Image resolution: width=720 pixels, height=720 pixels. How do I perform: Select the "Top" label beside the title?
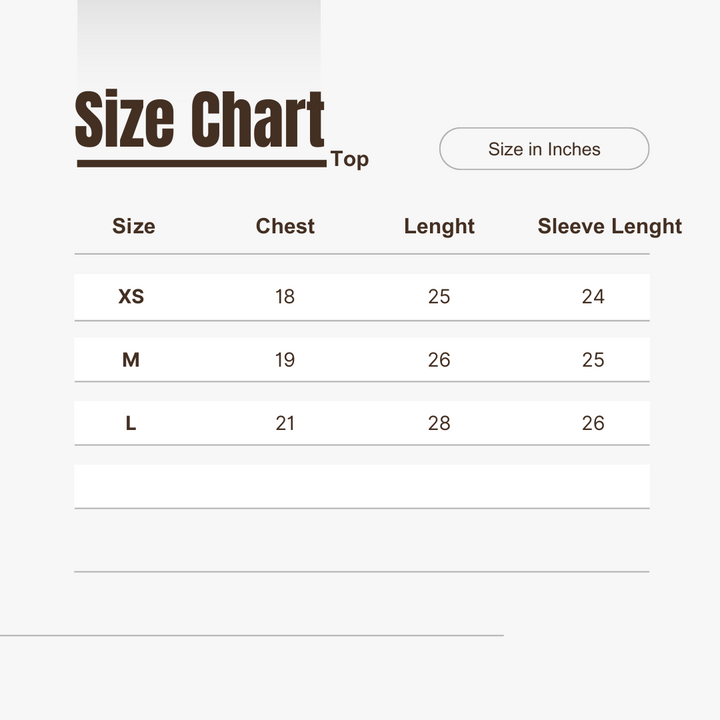pyautogui.click(x=349, y=159)
